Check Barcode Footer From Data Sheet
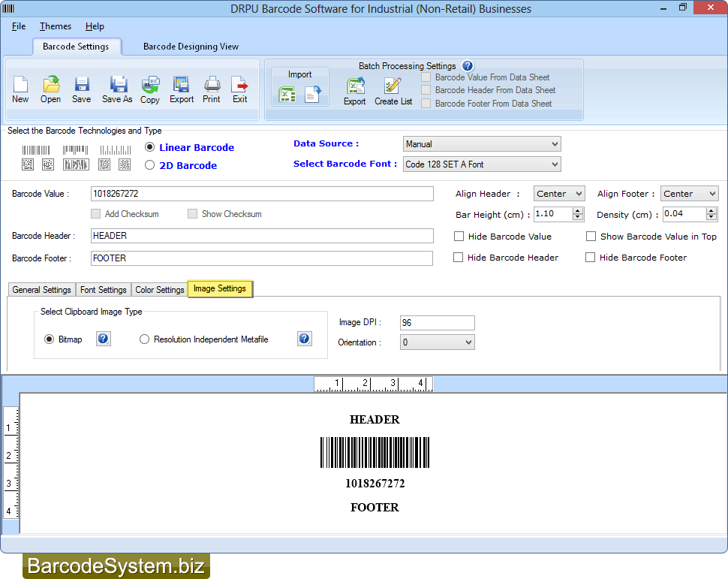 tap(426, 104)
